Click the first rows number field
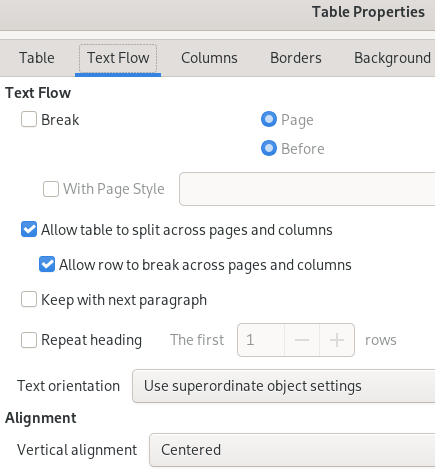This screenshot has width=435, height=475. (x=261, y=340)
